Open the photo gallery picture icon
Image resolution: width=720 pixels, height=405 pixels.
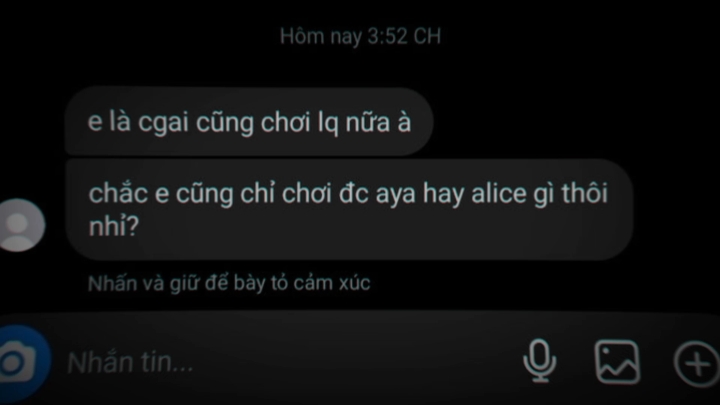[x=617, y=362]
